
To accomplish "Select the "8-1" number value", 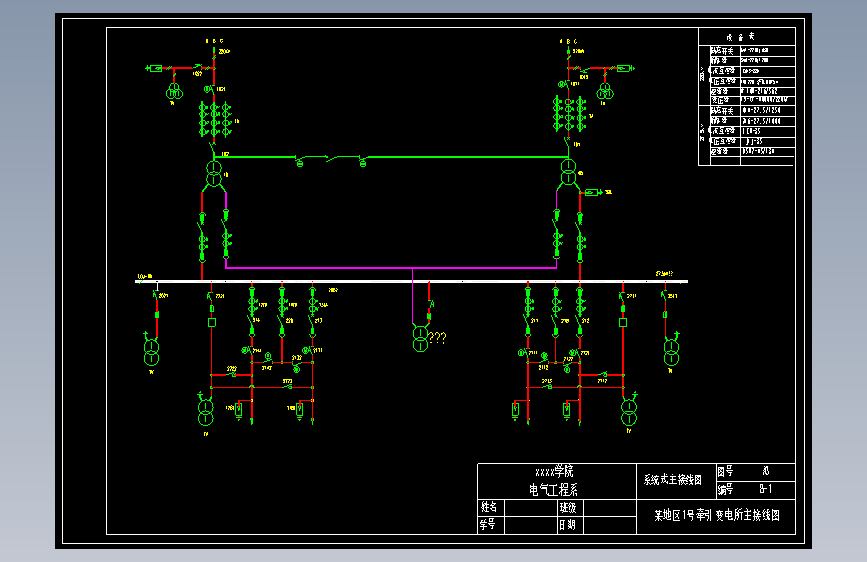I will coord(765,489).
